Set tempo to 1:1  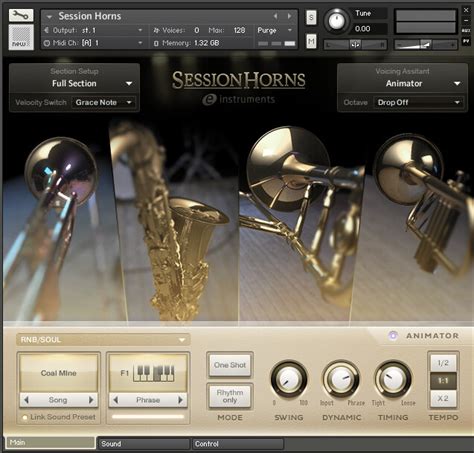tap(443, 381)
